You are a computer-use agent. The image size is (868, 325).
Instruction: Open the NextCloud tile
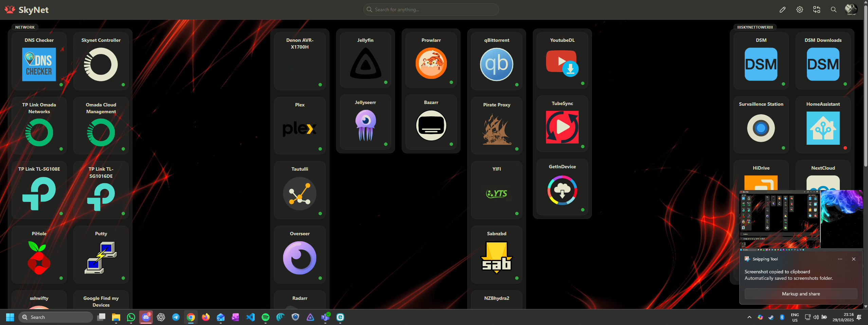coord(823,175)
